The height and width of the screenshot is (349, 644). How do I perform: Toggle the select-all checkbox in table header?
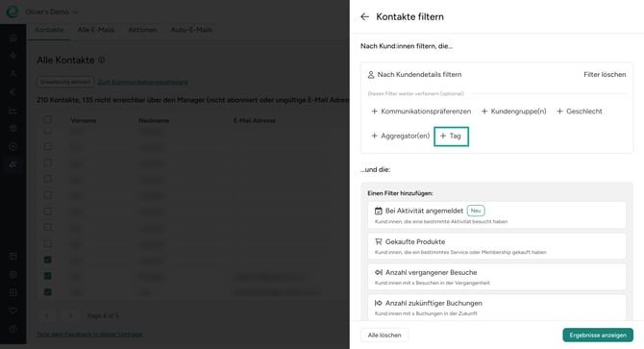pos(48,119)
